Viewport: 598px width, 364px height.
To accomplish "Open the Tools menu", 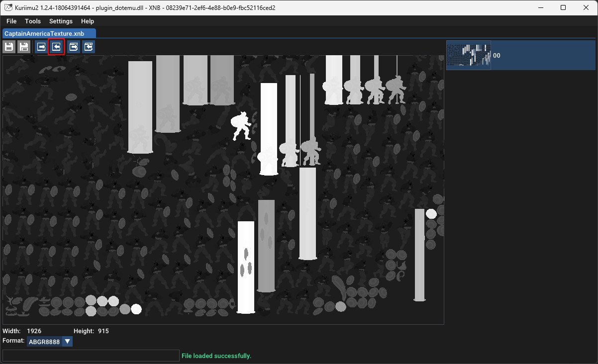I will coord(33,21).
